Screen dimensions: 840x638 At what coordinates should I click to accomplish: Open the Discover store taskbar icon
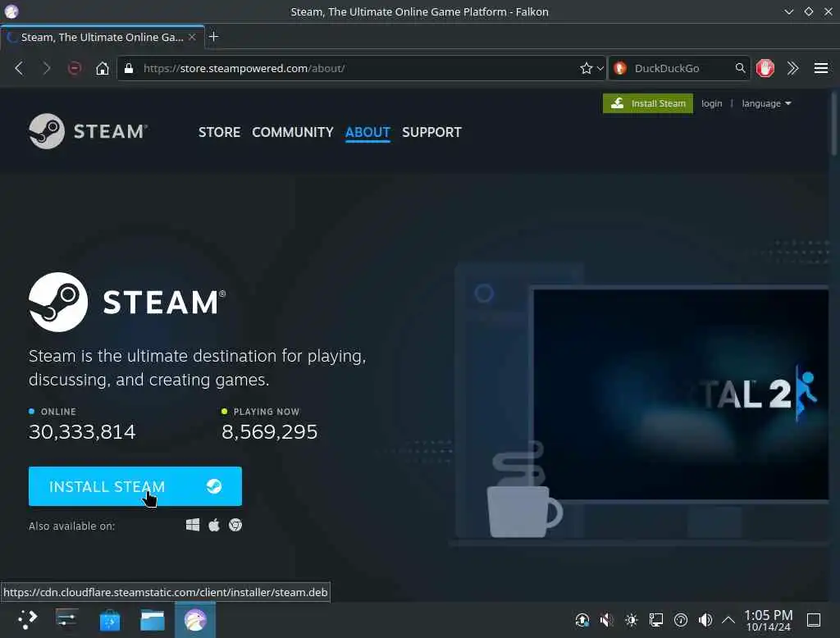click(x=110, y=620)
